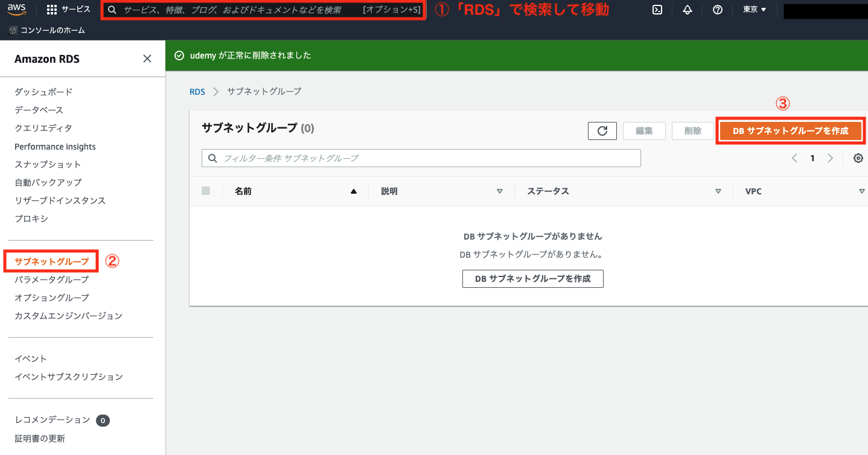Open the help question mark menu
868x455 pixels.
tap(718, 10)
